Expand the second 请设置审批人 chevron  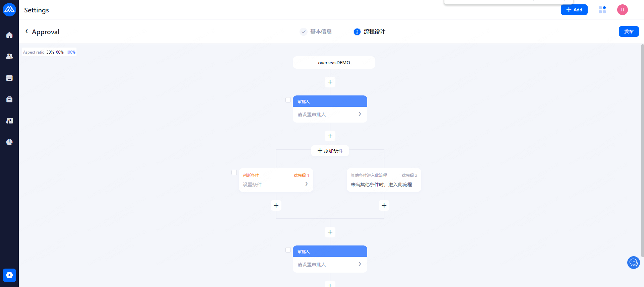coord(360,264)
